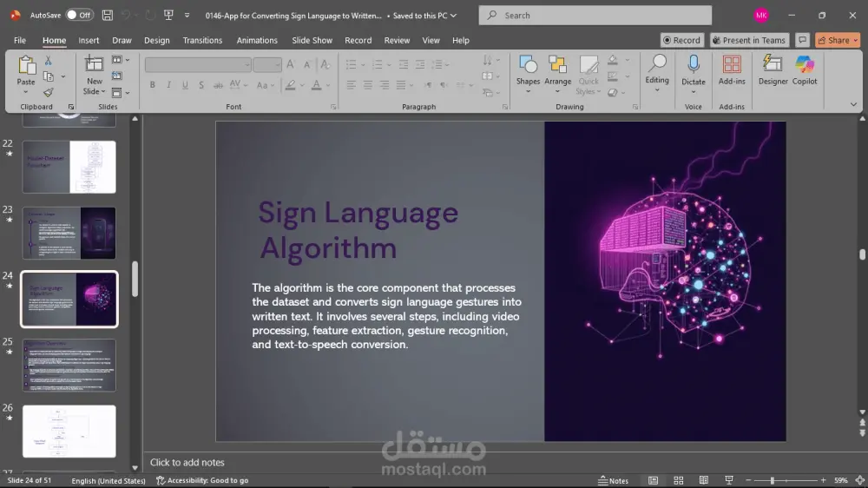
Task: Toggle Italic formatting
Action: click(168, 85)
